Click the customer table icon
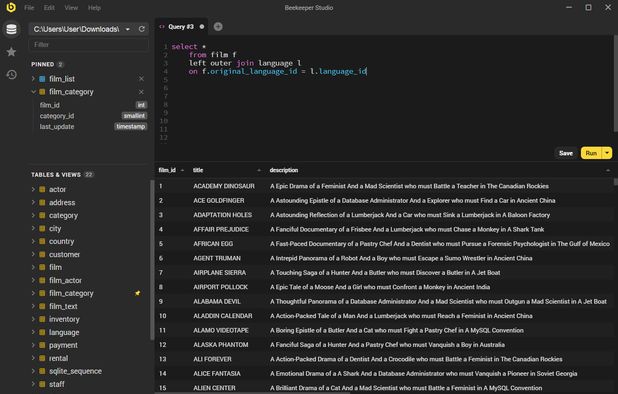The height and width of the screenshot is (394, 618). pyautogui.click(x=42, y=255)
